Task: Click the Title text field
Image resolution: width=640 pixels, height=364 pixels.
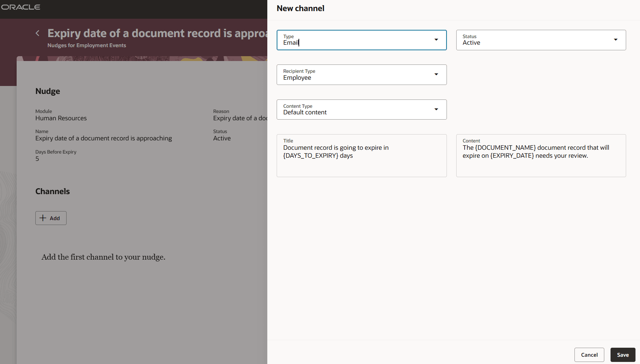Action: pos(362,156)
